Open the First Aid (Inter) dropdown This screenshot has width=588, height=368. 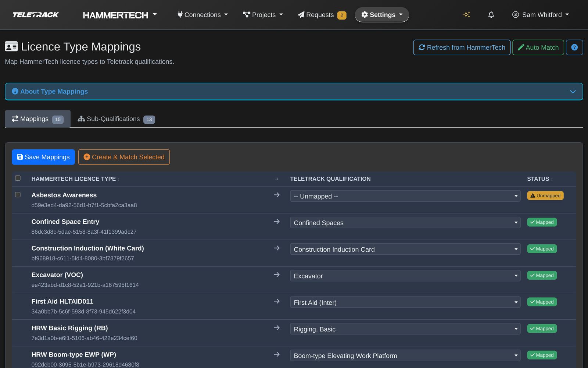point(405,302)
